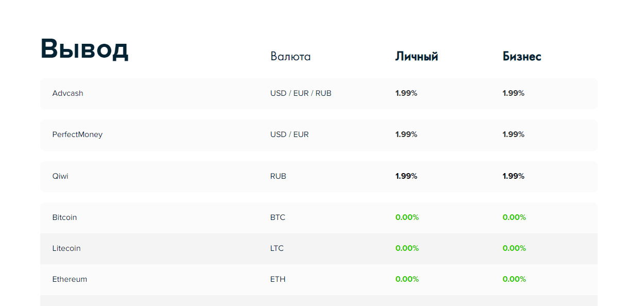Click Ethereum business fee 0.00%

click(x=514, y=279)
